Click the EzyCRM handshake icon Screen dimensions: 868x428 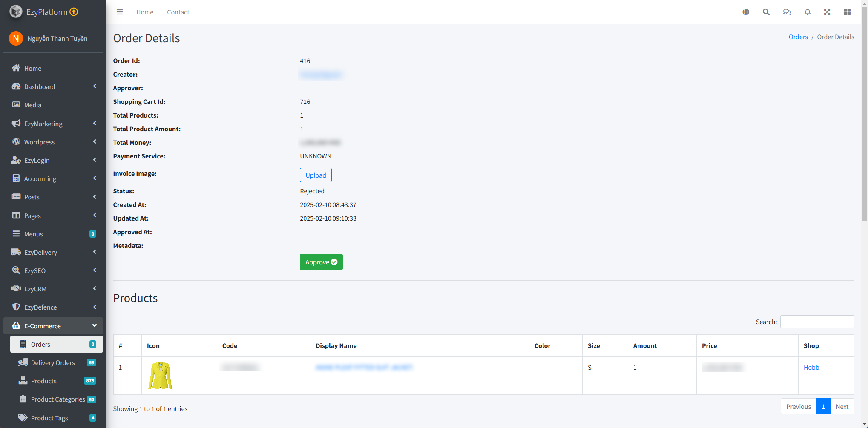pos(16,289)
